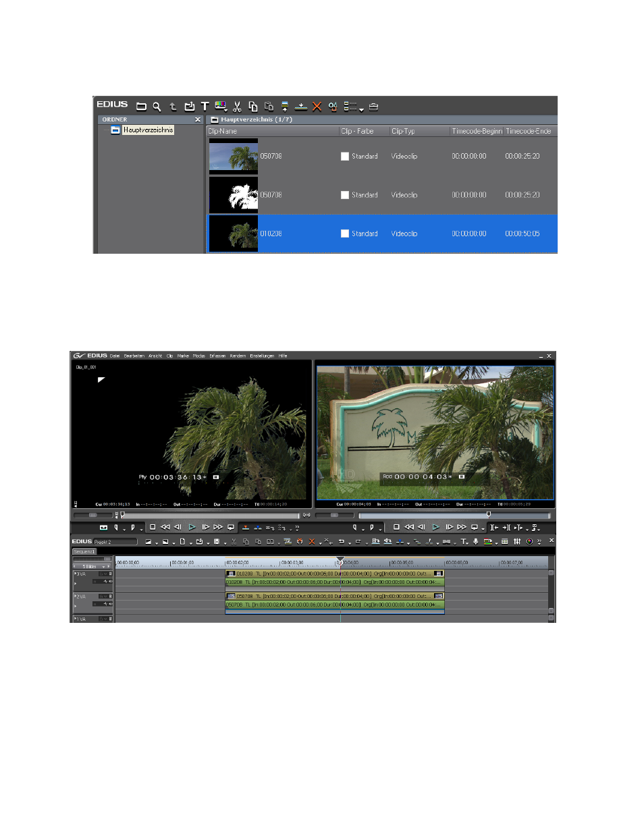This screenshot has height=828, width=644.
Task: Toggle the color box of second 050708 clip
Action: pyautogui.click(x=344, y=195)
